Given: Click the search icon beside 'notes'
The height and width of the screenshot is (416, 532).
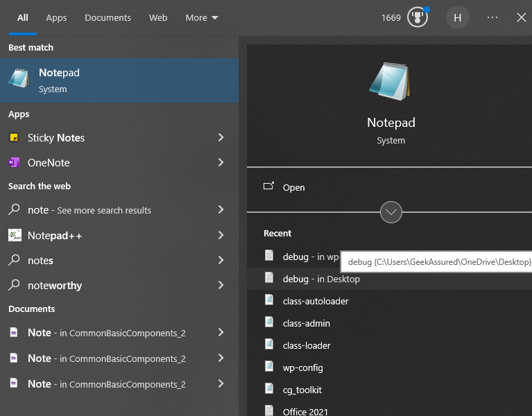Looking at the screenshot, I should pos(14,260).
